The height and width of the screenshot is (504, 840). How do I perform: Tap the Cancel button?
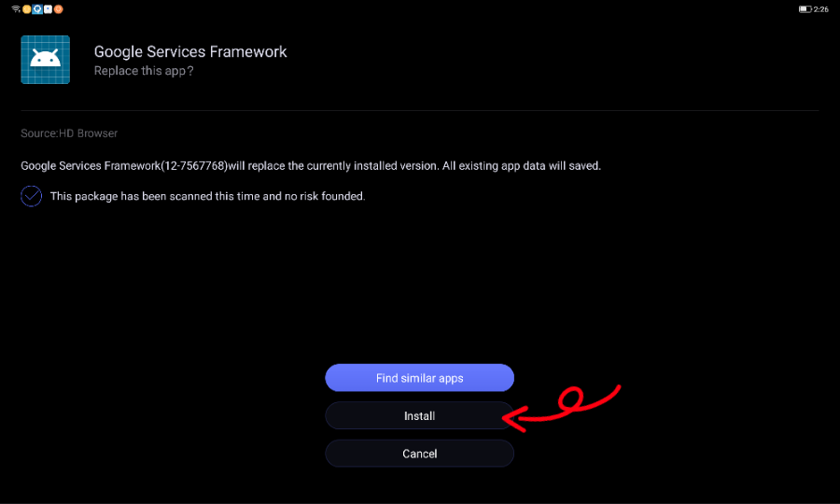[x=419, y=454]
